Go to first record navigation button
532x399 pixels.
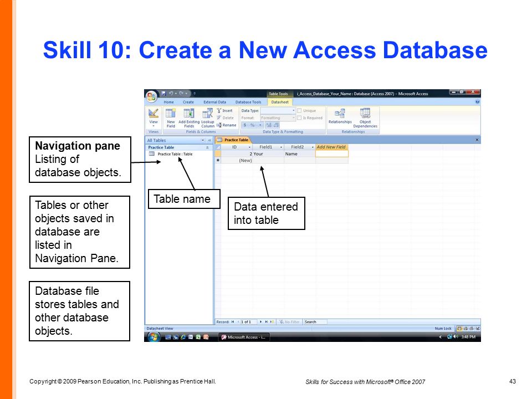233,321
